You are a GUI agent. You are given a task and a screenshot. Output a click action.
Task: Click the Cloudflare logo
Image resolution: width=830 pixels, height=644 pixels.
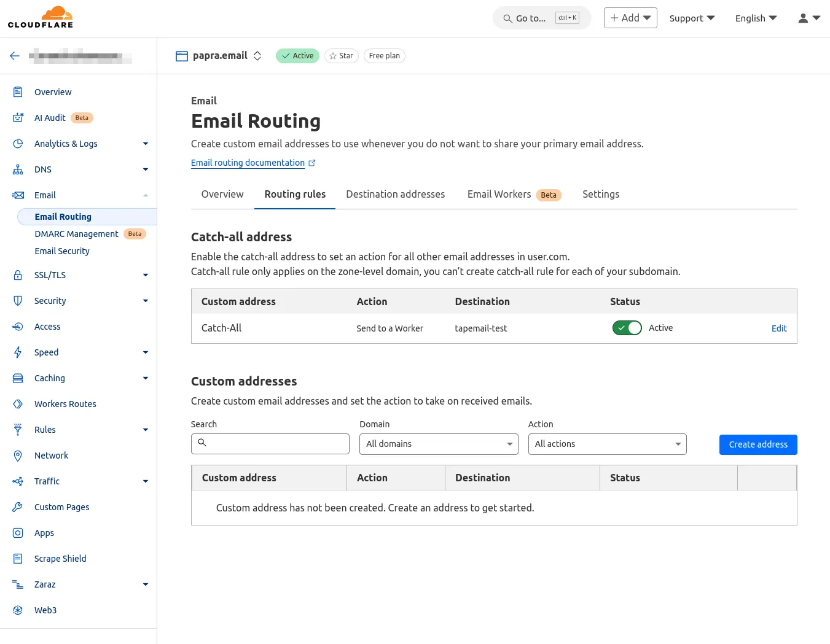tap(40, 17)
